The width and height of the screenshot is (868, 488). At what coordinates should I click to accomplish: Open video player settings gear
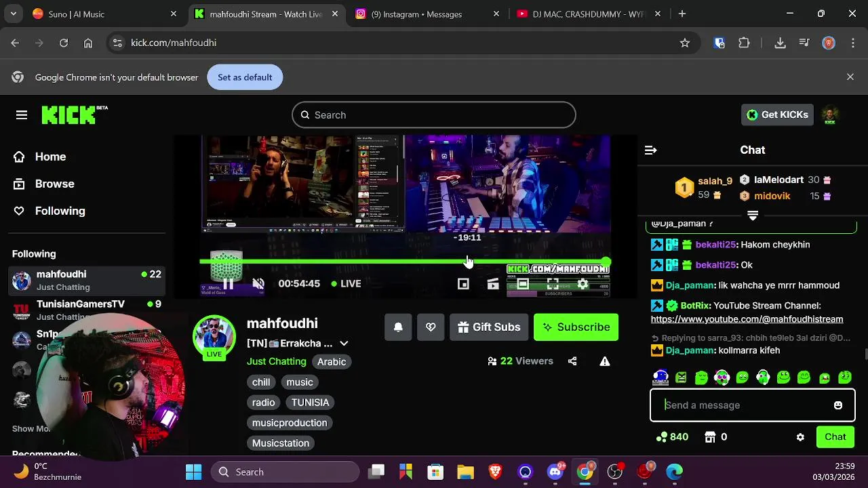pos(583,284)
